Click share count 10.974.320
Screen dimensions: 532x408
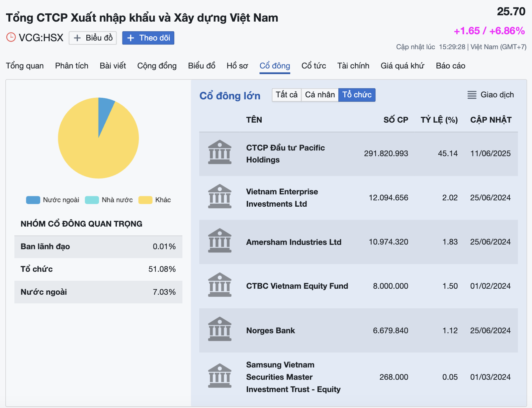389,242
